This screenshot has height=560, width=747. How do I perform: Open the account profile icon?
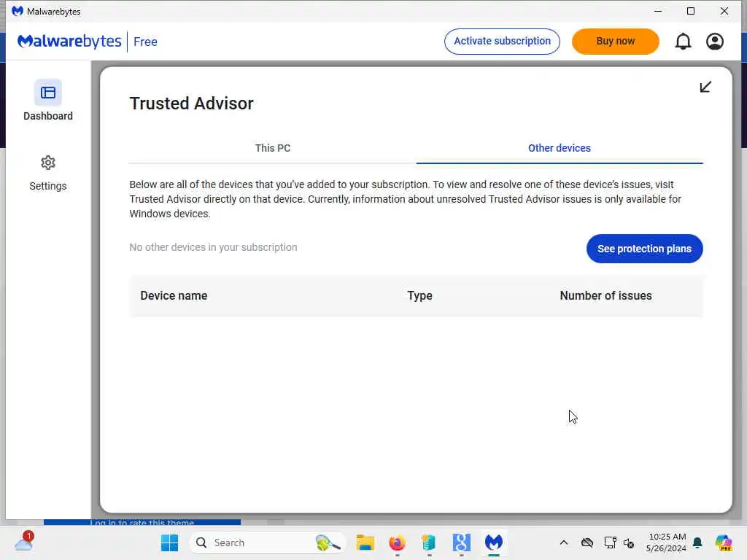pos(715,42)
